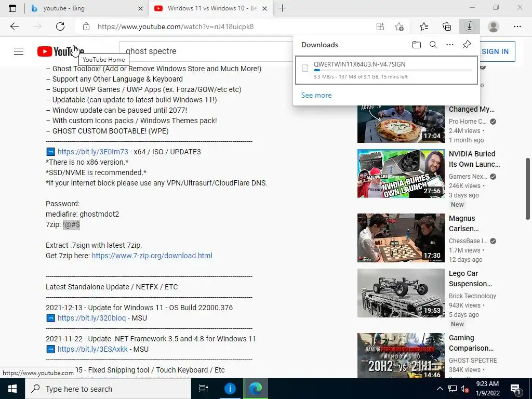Screen dimensions: 532x399
Task: Open Task View on the taskbar
Action: (204, 389)
